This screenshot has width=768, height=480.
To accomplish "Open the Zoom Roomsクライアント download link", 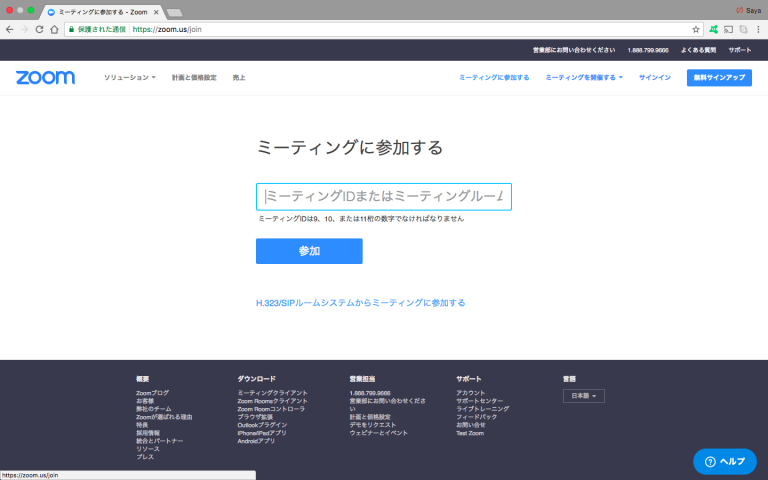I will coord(272,401).
